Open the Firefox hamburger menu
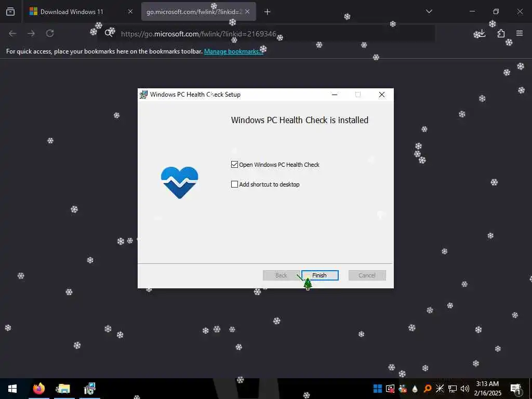This screenshot has height=399, width=532. (520, 33)
